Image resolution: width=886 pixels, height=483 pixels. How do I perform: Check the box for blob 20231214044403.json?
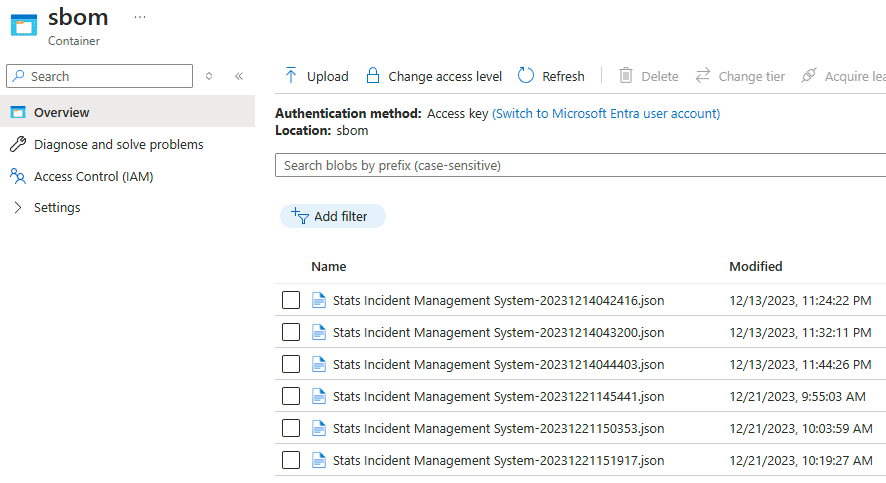[291, 364]
